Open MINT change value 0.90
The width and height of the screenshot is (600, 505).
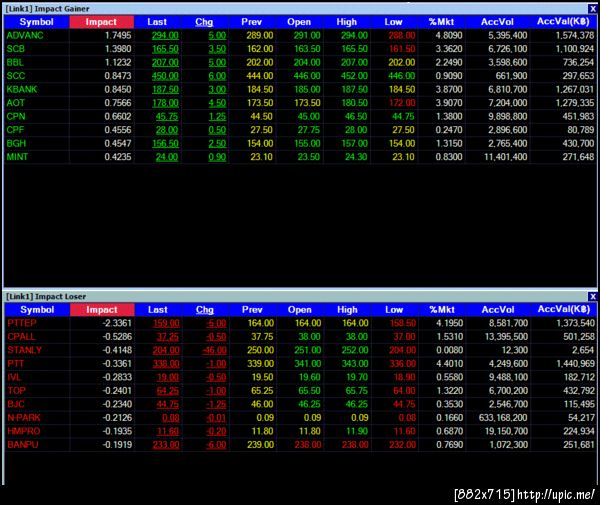click(x=217, y=157)
